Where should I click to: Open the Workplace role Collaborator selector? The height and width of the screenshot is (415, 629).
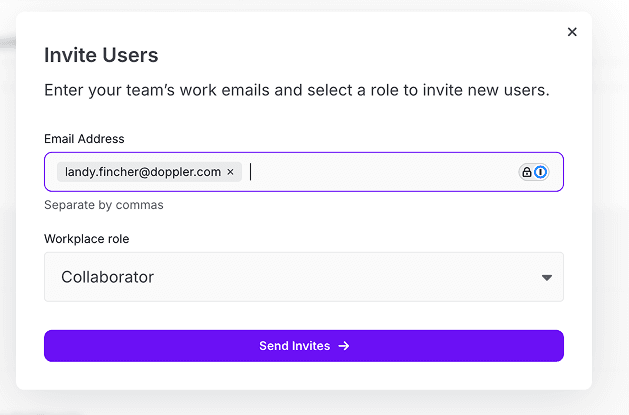(x=304, y=277)
